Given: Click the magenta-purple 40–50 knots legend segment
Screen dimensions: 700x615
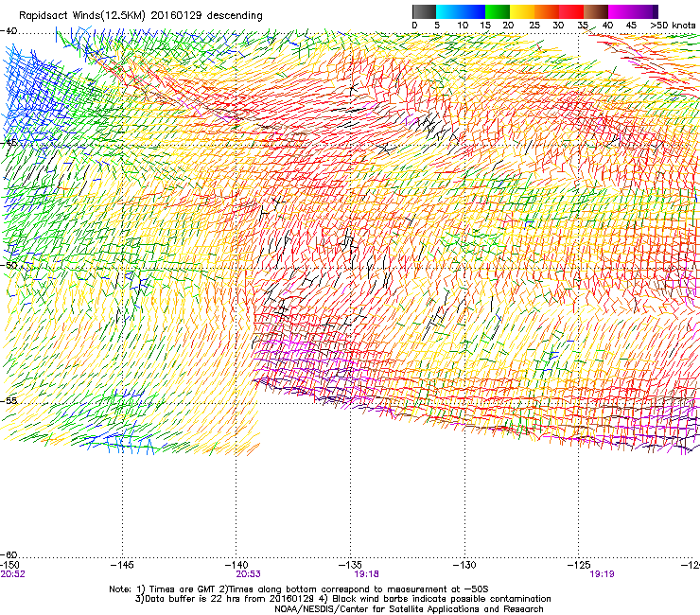Looking at the screenshot, I should click(x=633, y=11).
